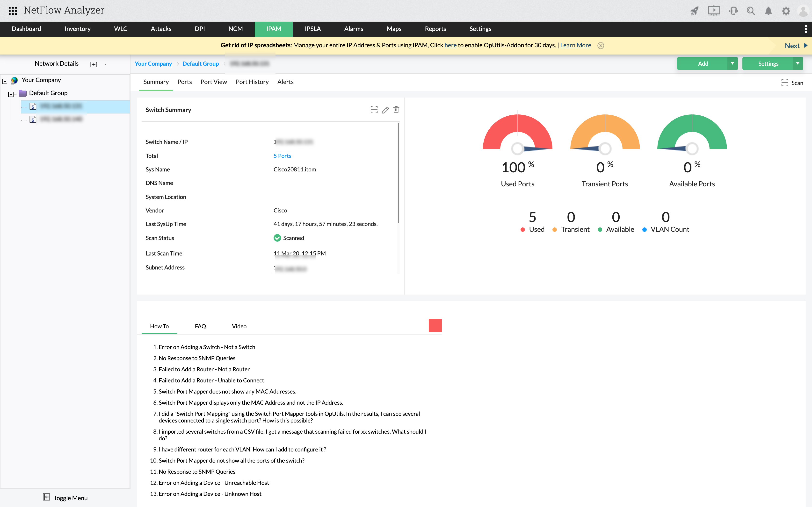Switch to the Port View tab
The height and width of the screenshot is (507, 812).
[214, 82]
